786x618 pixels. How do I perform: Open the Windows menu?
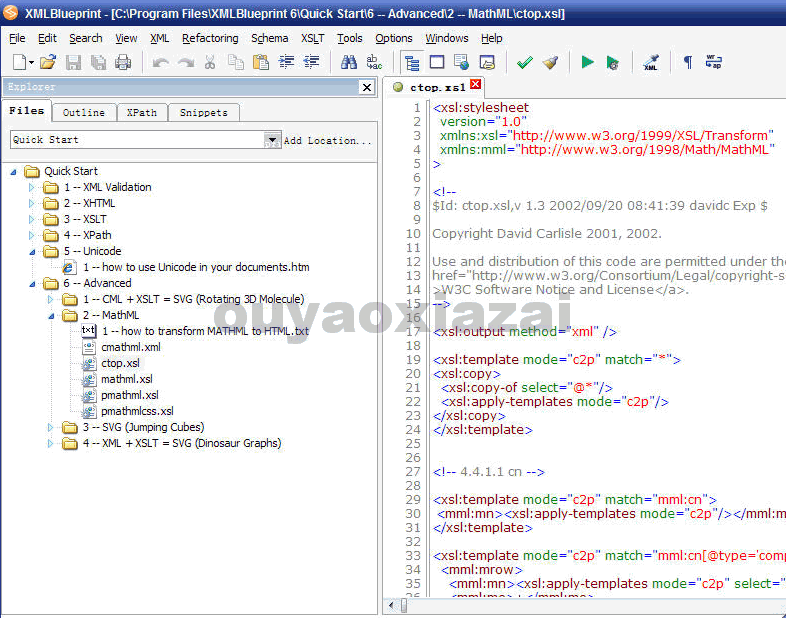click(x=447, y=38)
